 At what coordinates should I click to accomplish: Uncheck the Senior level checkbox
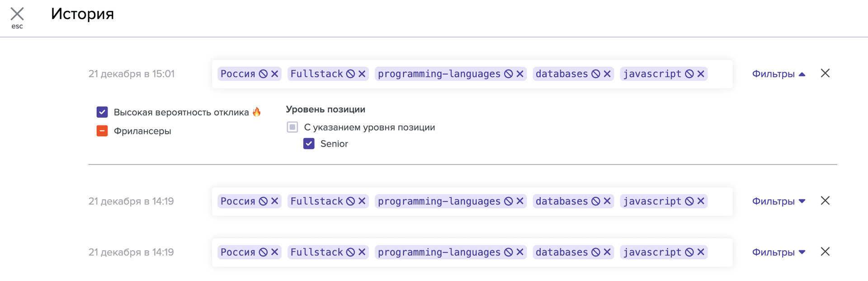click(309, 144)
